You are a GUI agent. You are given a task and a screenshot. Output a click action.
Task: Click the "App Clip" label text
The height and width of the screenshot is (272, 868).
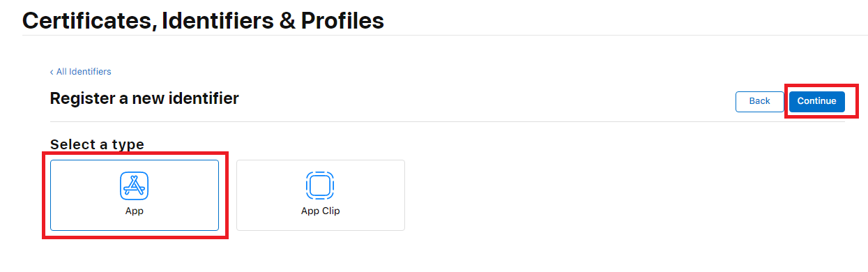321,211
